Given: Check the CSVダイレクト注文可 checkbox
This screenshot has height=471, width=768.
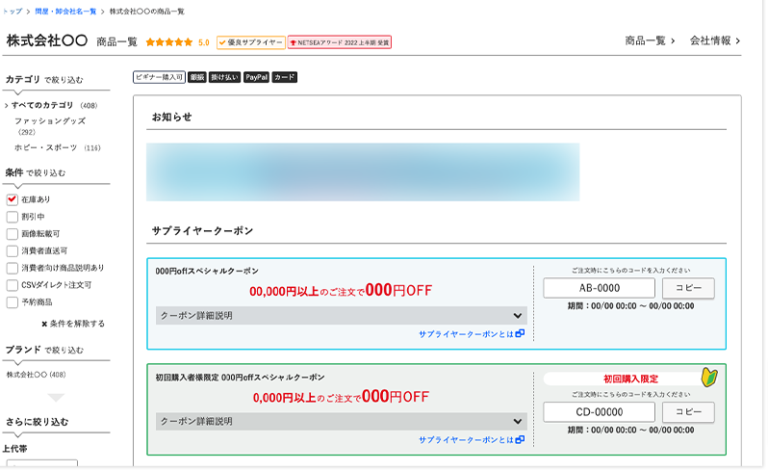Looking at the screenshot, I should pyautogui.click(x=12, y=285).
